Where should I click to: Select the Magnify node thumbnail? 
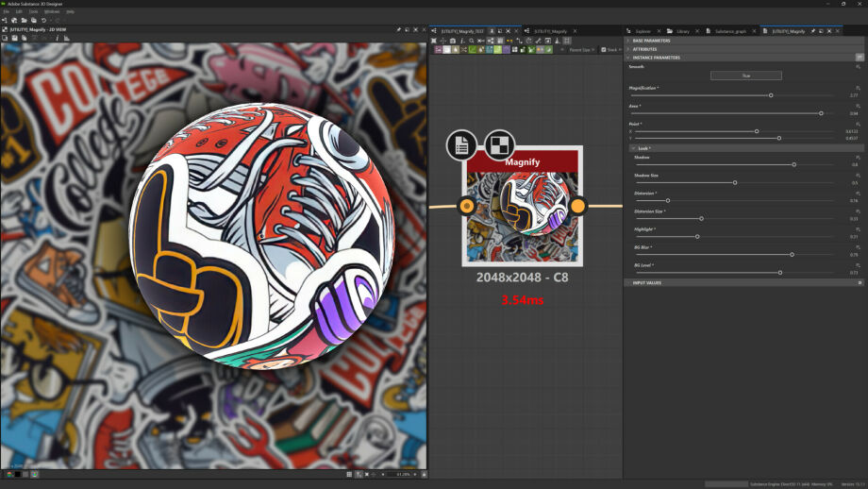click(x=522, y=217)
